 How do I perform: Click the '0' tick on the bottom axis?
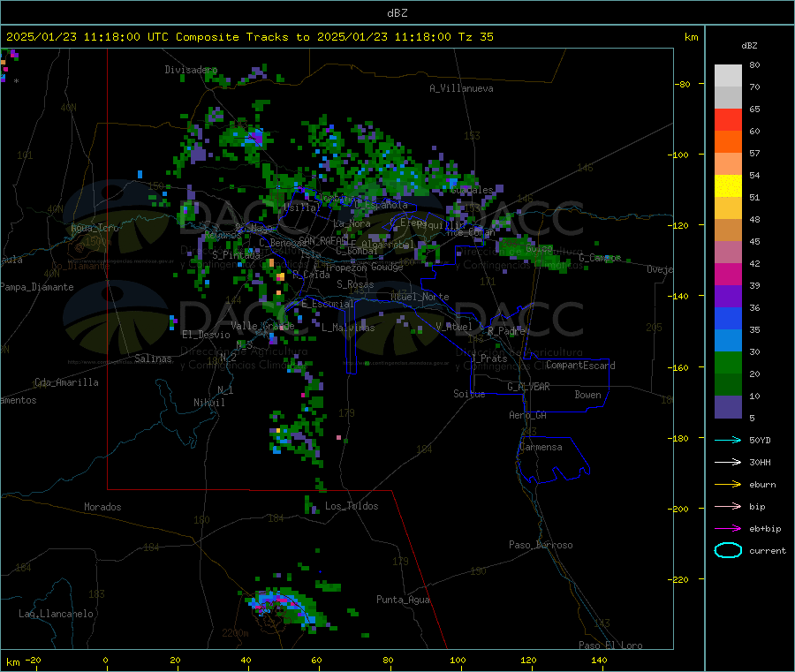coord(106,660)
